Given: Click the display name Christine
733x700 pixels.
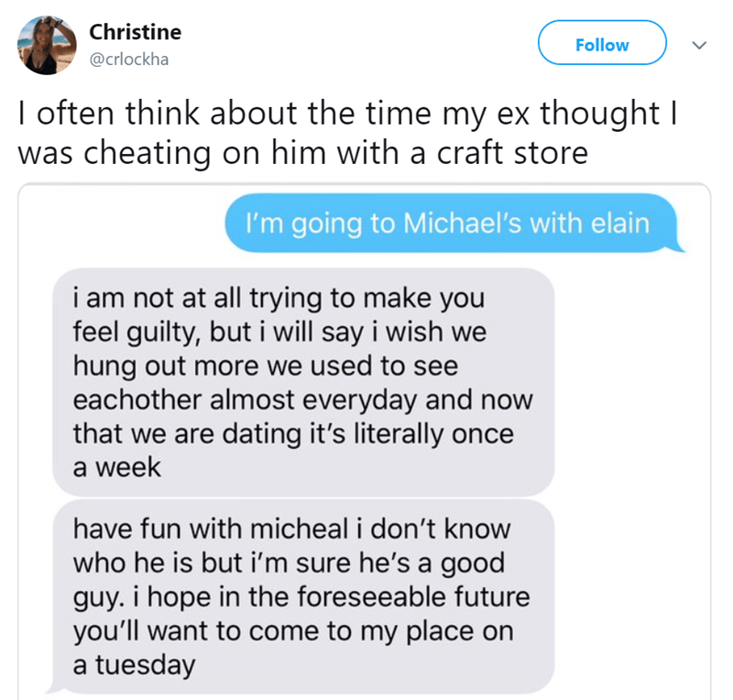Looking at the screenshot, I should (135, 31).
